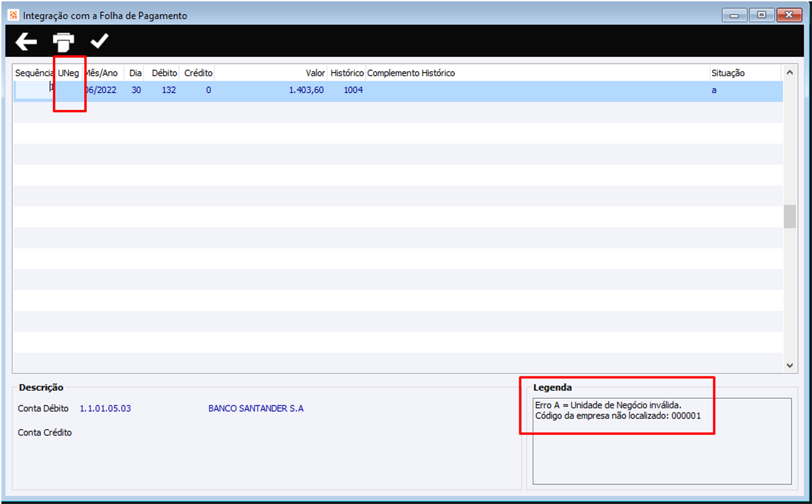This screenshot has height=504, width=812.
Task: Click the Código da empresa não localizado line
Action: pyautogui.click(x=618, y=416)
